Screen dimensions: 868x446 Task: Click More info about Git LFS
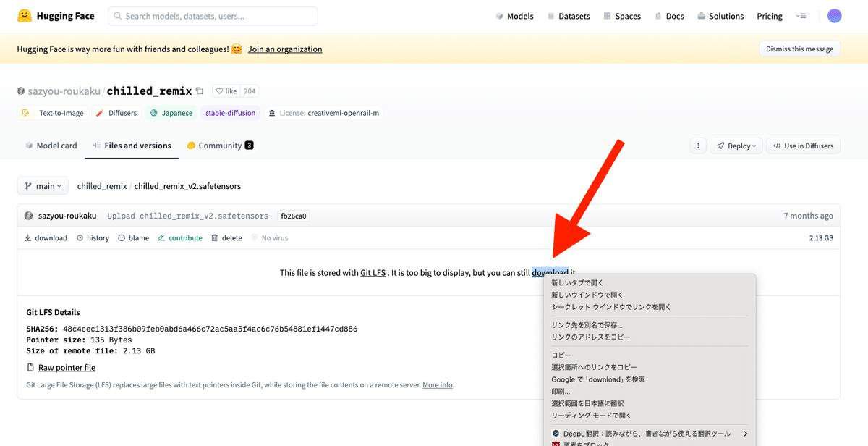click(438, 385)
